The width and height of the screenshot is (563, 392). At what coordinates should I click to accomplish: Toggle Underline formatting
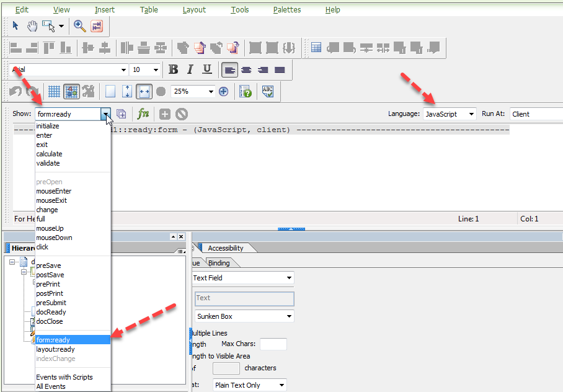tap(207, 69)
